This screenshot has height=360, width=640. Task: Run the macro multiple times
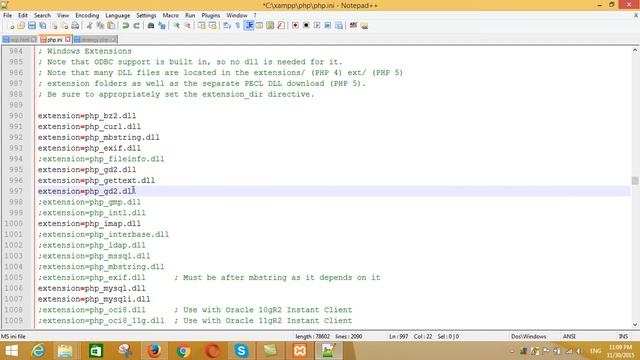[x=328, y=26]
